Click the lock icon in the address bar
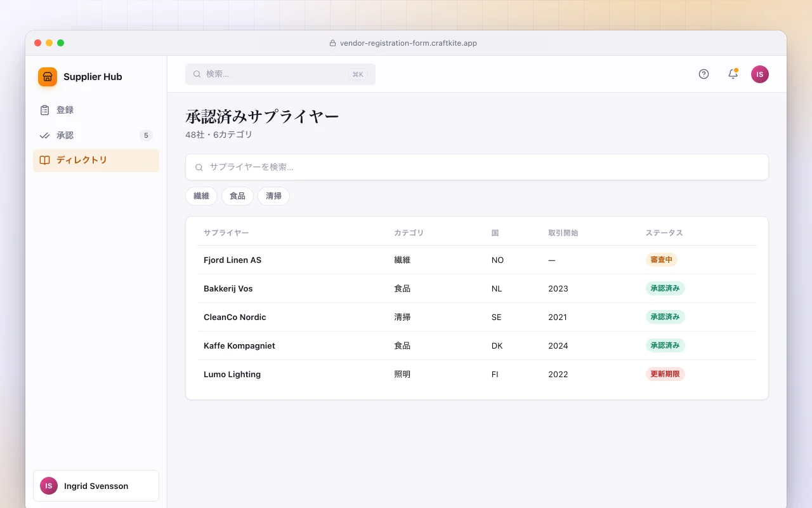 click(332, 43)
